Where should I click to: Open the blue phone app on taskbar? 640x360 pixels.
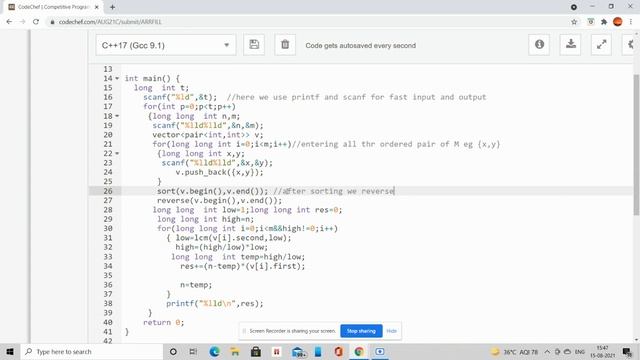click(318, 351)
